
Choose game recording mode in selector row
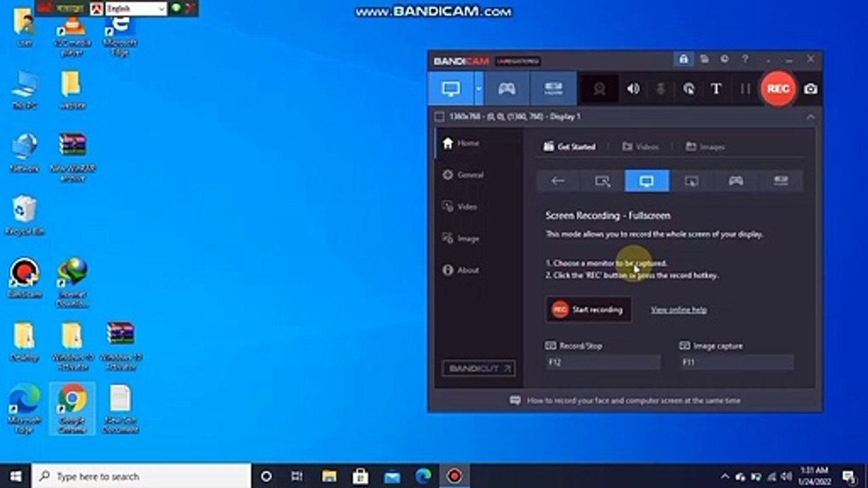click(x=736, y=181)
